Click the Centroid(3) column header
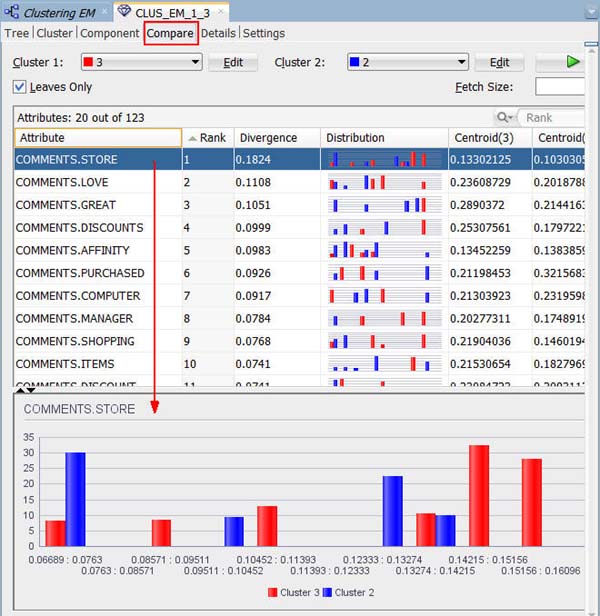The width and height of the screenshot is (600, 616). pos(490,138)
